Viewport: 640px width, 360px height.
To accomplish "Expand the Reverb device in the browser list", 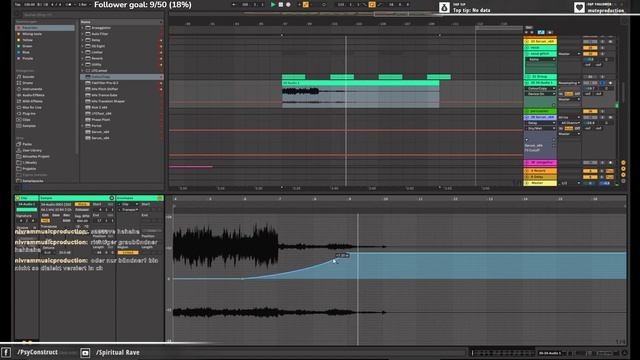I will [x=82, y=58].
